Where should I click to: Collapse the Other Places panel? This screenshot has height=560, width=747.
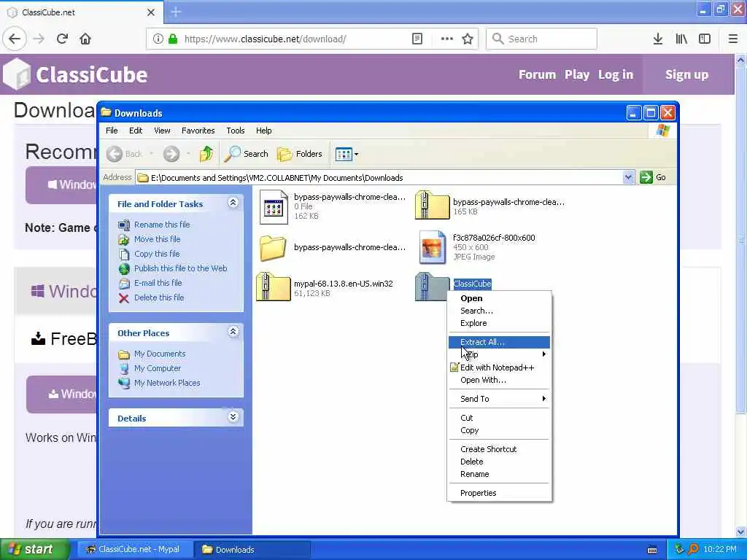pyautogui.click(x=233, y=332)
